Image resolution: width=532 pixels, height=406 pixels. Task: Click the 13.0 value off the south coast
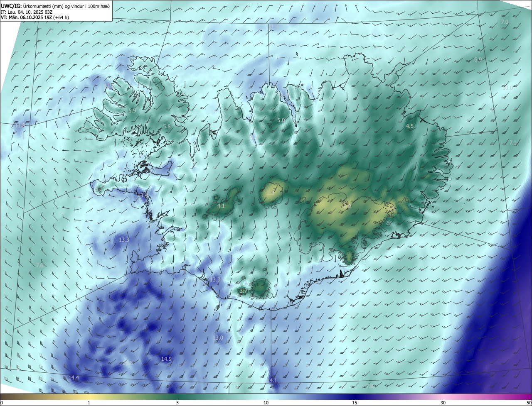click(x=218, y=338)
